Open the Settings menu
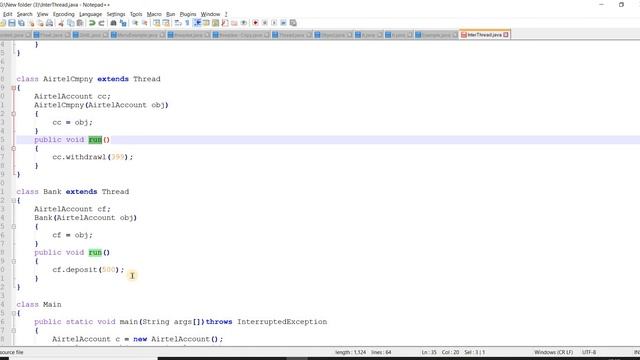Image resolution: width=640 pixels, height=360 pixels. [116, 14]
